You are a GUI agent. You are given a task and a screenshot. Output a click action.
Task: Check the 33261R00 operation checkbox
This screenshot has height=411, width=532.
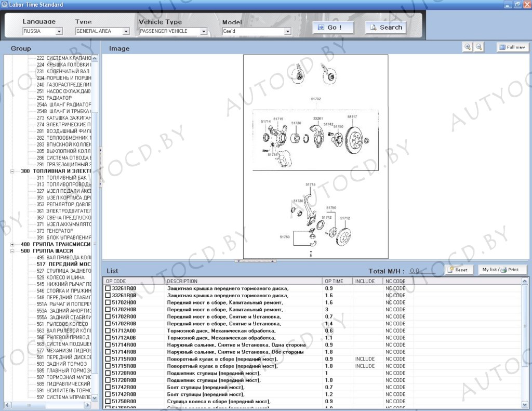coord(108,288)
